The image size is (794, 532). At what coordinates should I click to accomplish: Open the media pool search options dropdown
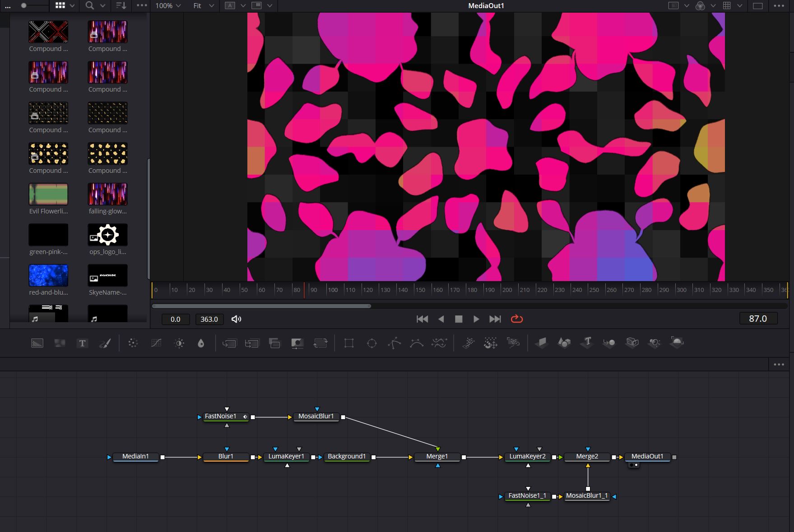point(102,6)
